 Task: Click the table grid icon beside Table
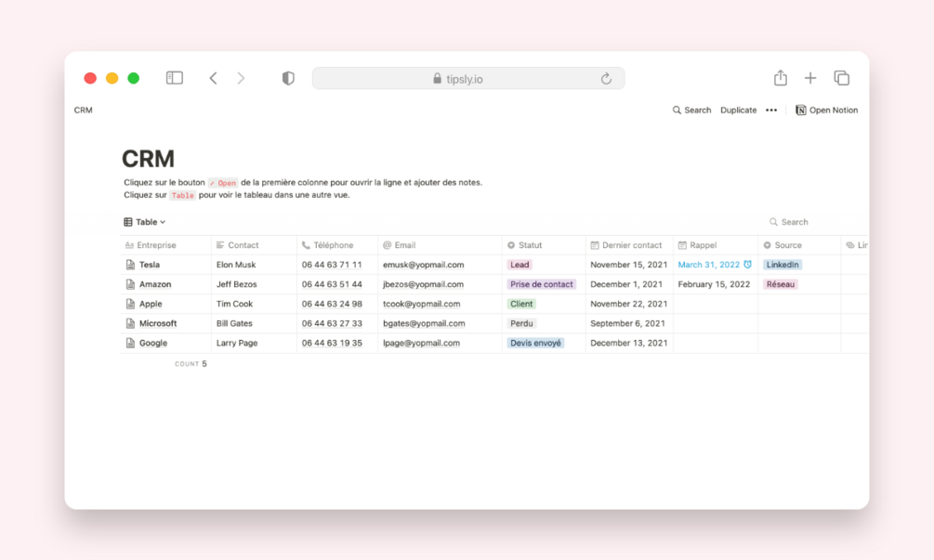point(128,222)
